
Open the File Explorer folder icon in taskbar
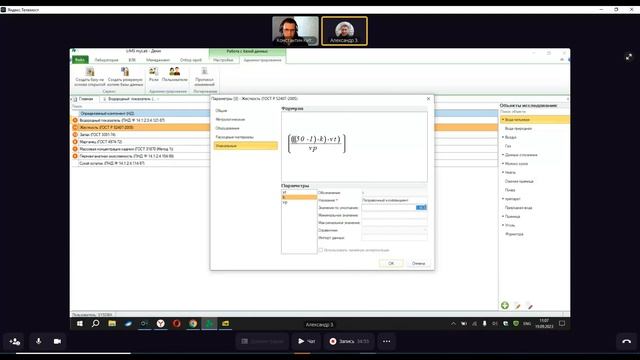(x=112, y=324)
